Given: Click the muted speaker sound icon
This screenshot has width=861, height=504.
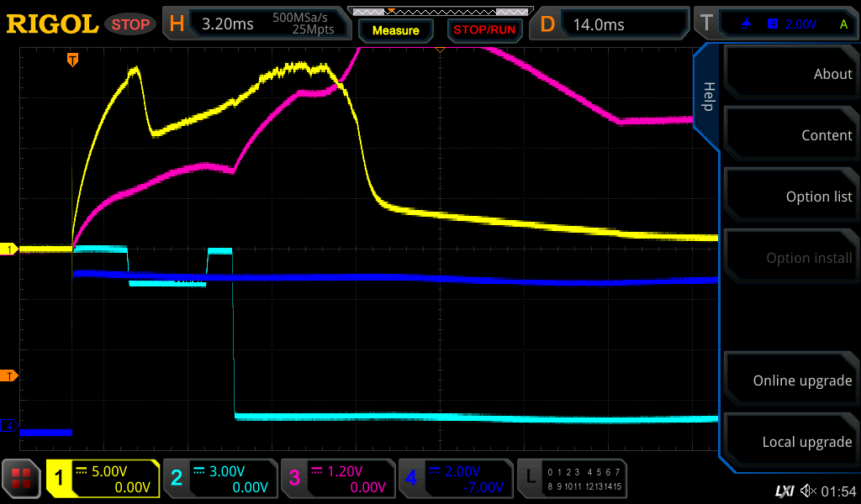Looking at the screenshot, I should tap(808, 491).
